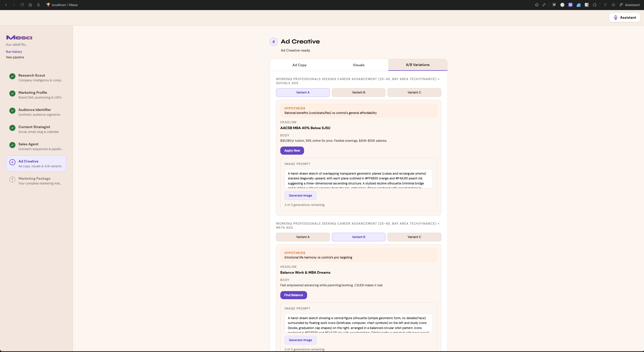Select Variant A for Meta Ads

point(303,237)
